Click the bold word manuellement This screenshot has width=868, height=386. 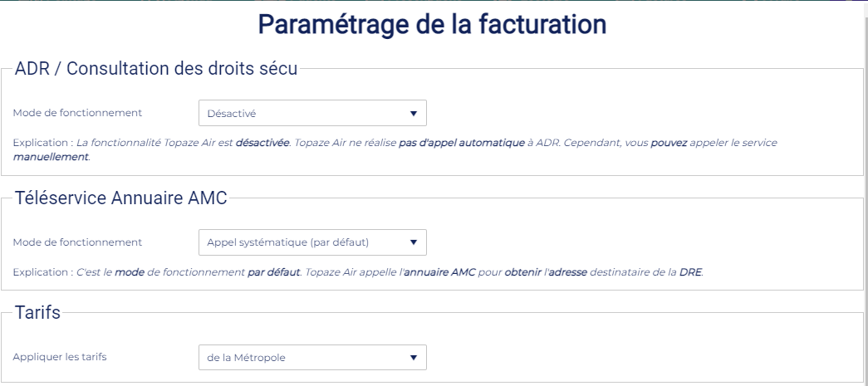pyautogui.click(x=51, y=156)
